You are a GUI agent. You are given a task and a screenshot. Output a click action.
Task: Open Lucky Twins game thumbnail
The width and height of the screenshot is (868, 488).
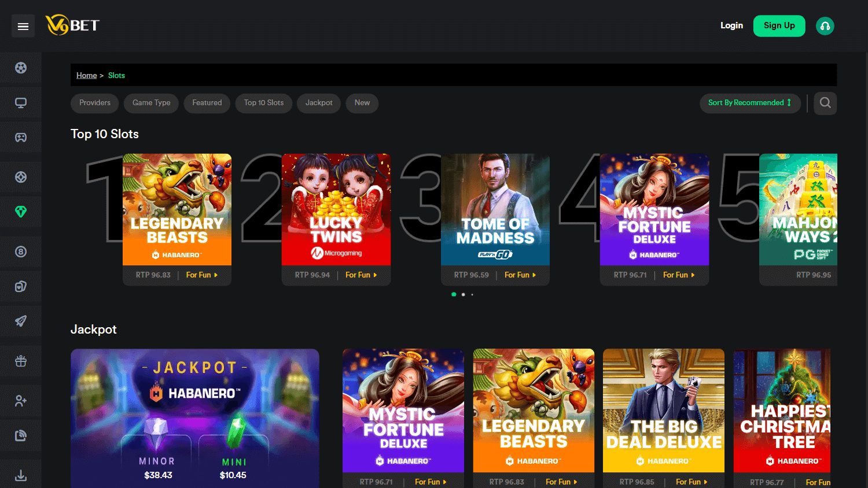click(x=336, y=209)
